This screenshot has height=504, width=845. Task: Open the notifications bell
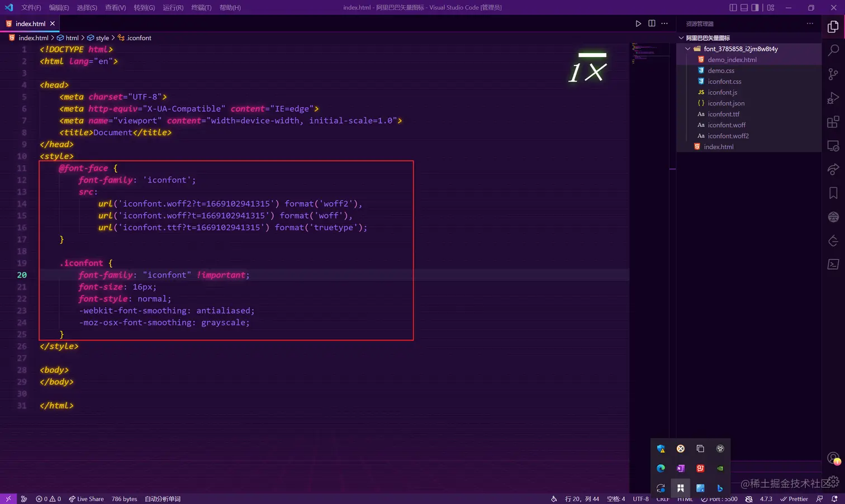click(x=834, y=499)
